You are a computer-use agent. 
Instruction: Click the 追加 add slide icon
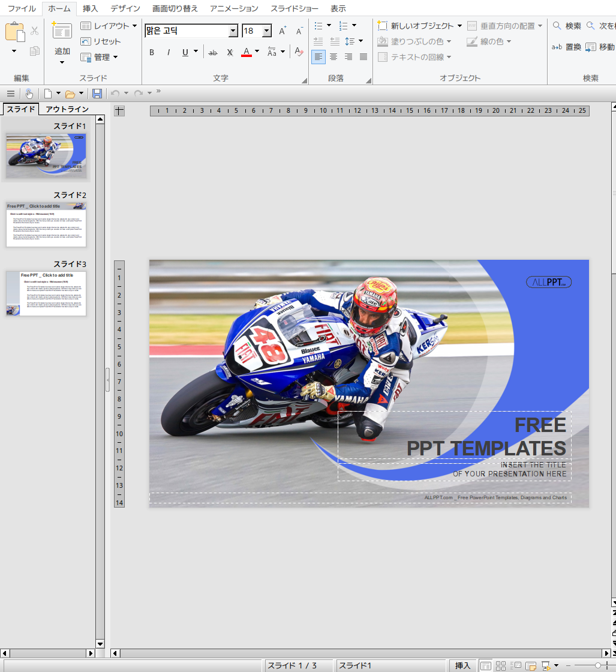point(62,32)
